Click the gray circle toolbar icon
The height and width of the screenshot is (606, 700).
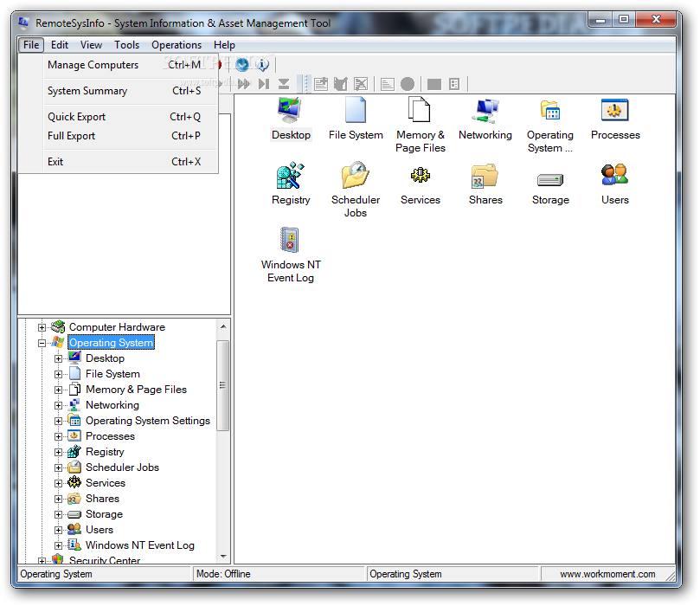click(x=408, y=84)
